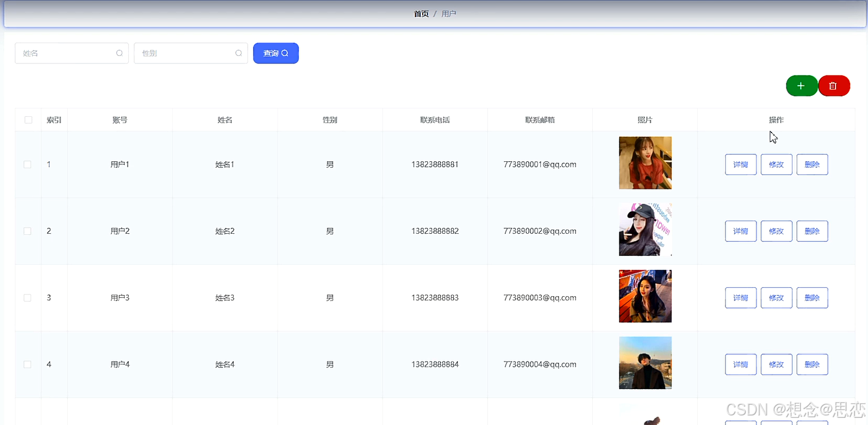868x425 pixels.
Task: Click 删除 for 用户2
Action: (x=812, y=231)
